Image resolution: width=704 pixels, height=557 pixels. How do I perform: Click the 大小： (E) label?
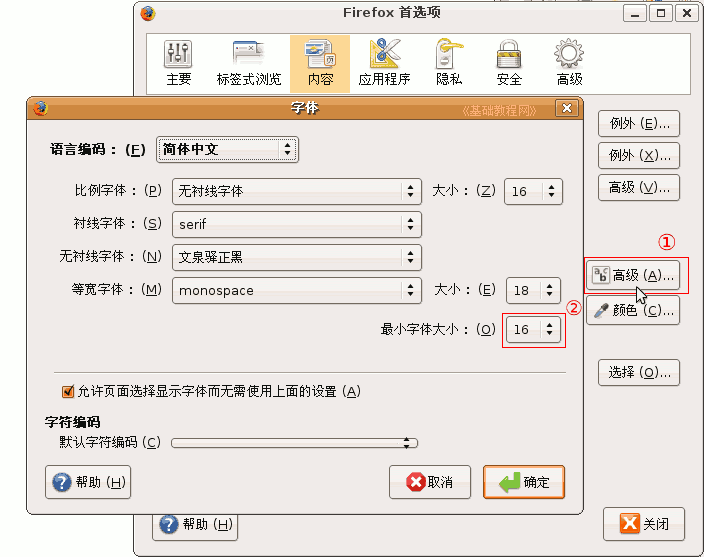(x=465, y=289)
